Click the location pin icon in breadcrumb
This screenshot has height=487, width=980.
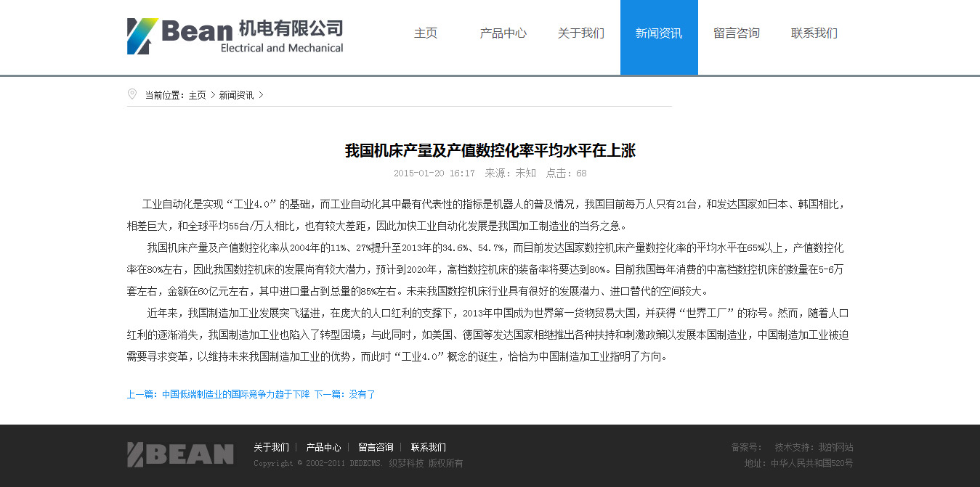point(131,94)
